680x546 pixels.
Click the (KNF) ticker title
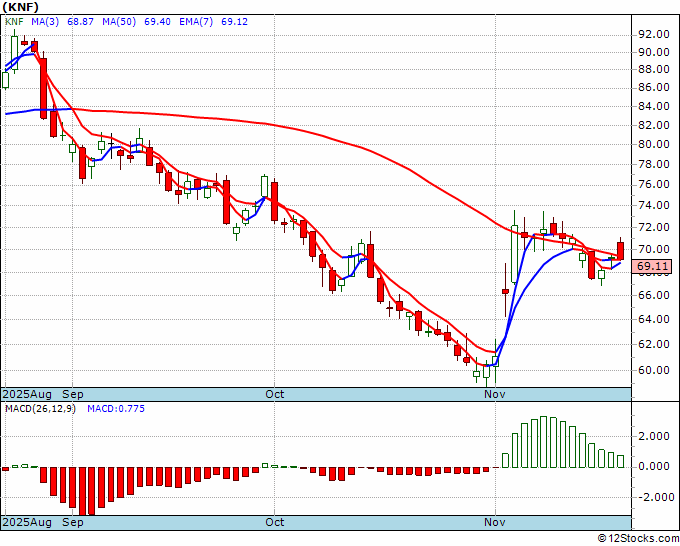(x=21, y=7)
